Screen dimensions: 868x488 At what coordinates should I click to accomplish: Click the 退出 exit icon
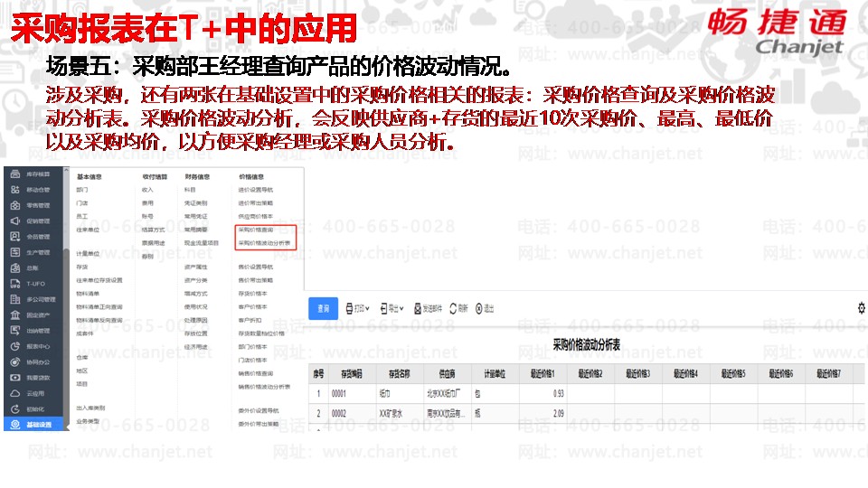479,309
